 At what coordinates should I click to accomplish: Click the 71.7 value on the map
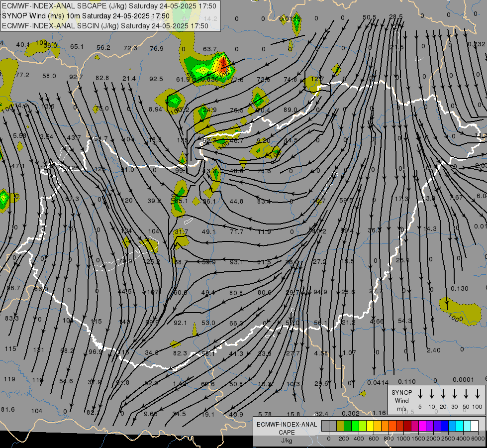[x=237, y=231]
